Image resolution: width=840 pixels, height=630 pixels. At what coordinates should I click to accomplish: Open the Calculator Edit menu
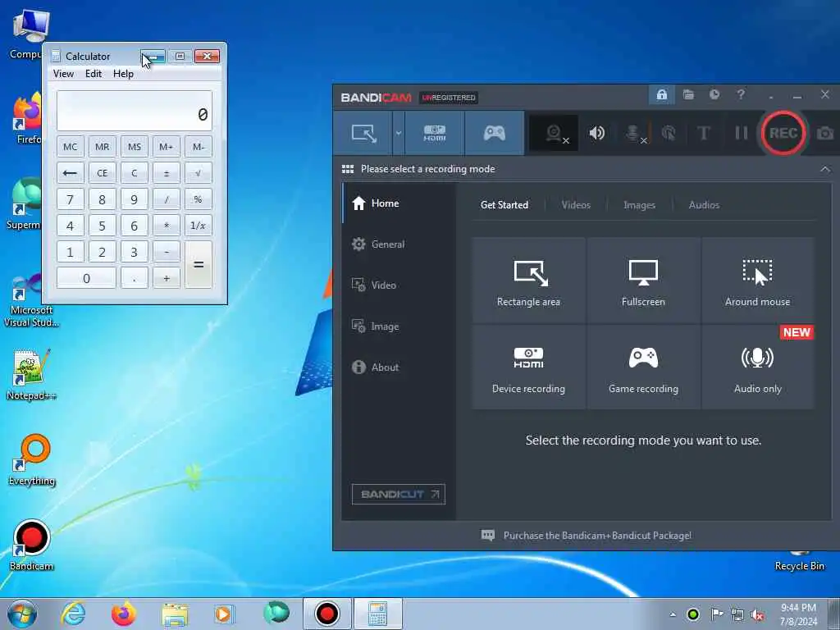click(x=94, y=74)
